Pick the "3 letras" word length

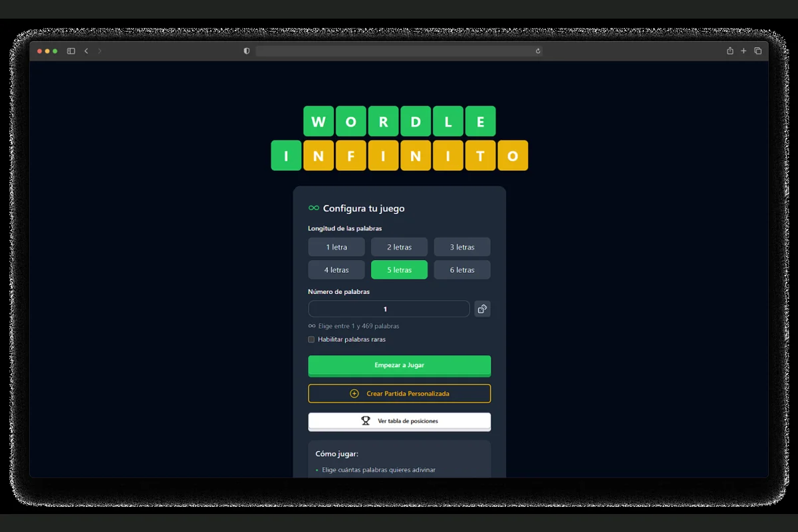coord(462,247)
